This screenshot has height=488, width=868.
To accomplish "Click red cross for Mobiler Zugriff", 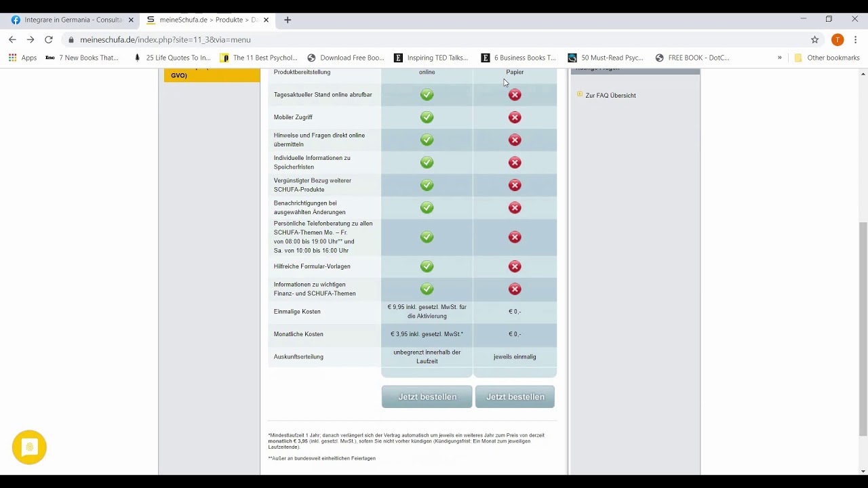I will click(x=515, y=117).
